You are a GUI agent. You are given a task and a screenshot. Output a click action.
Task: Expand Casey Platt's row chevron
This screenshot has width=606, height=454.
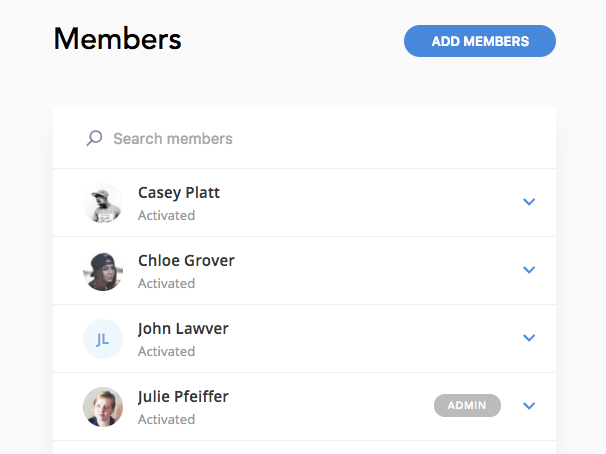pyautogui.click(x=529, y=202)
